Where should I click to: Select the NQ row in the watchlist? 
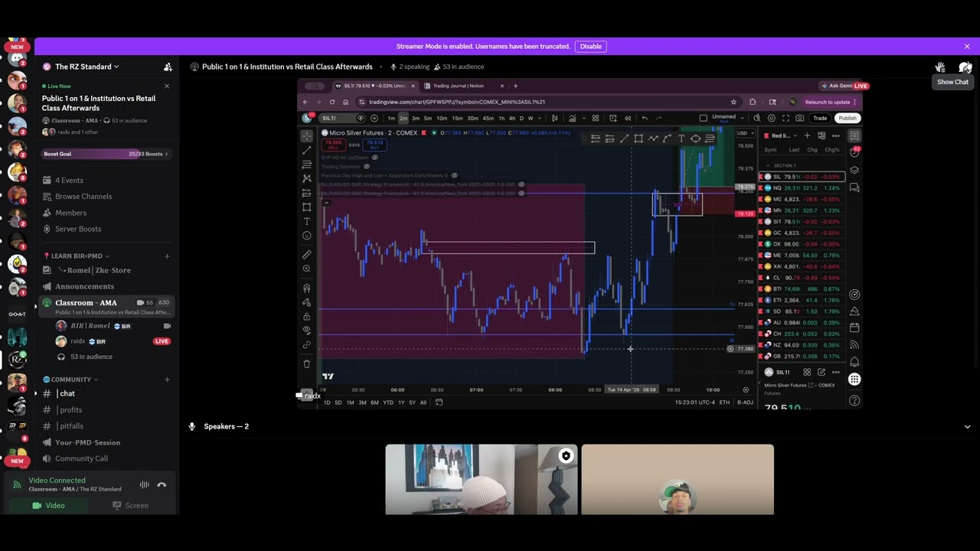pyautogui.click(x=801, y=187)
